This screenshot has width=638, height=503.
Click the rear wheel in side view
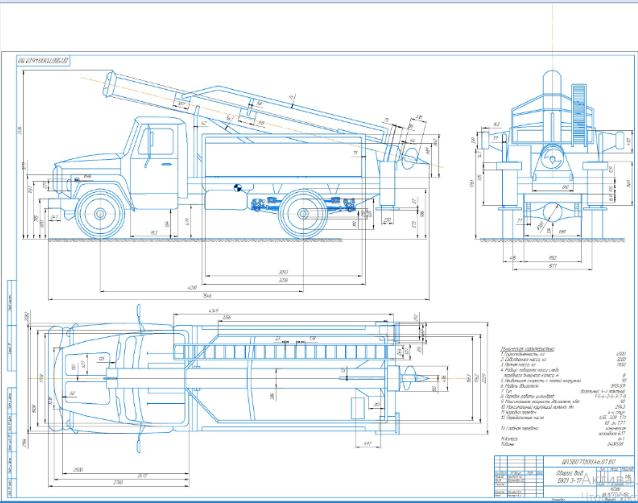pos(303,215)
